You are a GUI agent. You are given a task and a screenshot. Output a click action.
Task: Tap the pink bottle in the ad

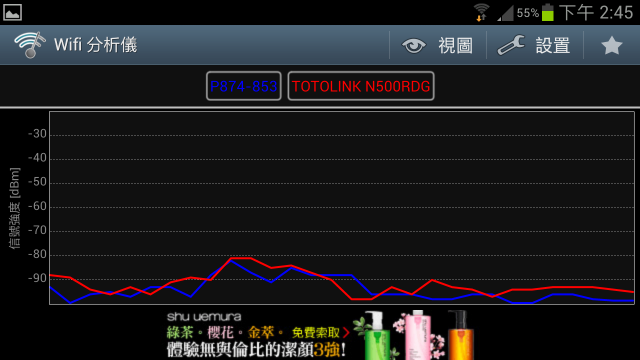point(418,336)
